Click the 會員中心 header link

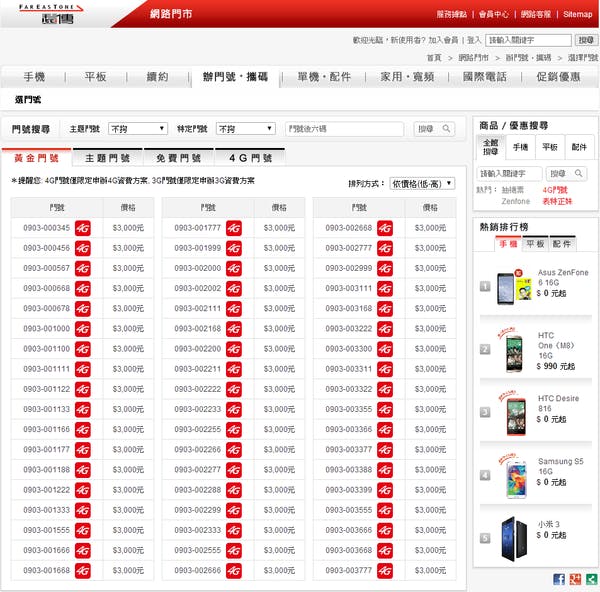(494, 14)
